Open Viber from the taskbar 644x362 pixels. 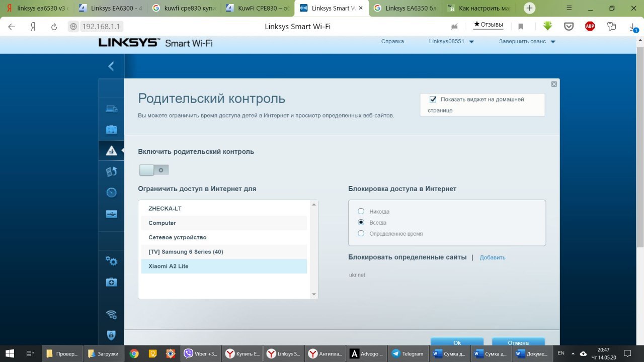click(201, 353)
